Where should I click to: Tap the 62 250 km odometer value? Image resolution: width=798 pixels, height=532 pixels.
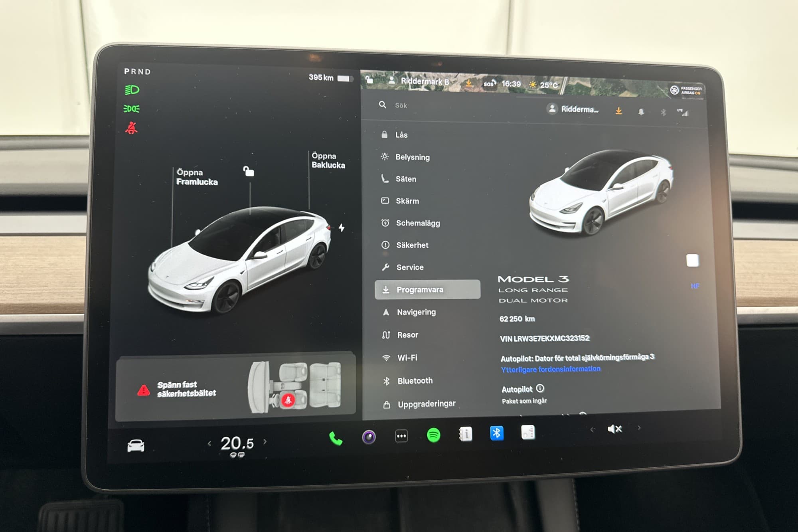click(517, 319)
